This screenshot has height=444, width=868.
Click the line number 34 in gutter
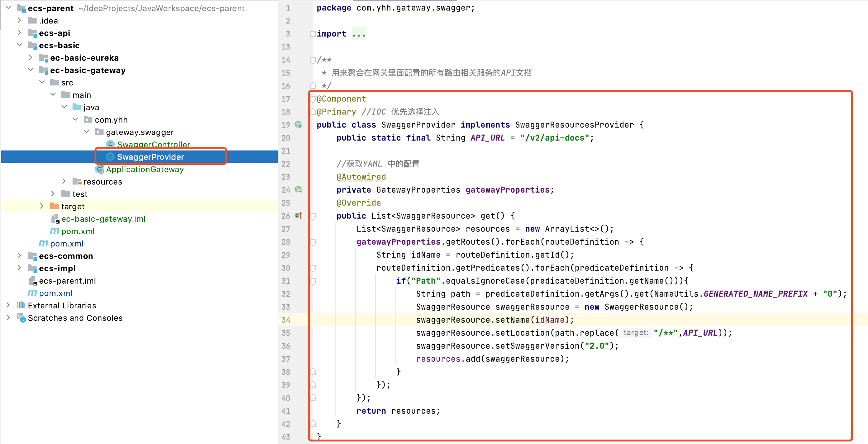286,320
